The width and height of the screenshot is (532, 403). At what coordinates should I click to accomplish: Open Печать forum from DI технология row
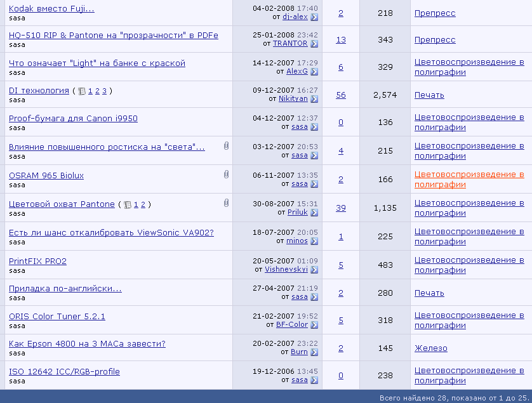[429, 95]
